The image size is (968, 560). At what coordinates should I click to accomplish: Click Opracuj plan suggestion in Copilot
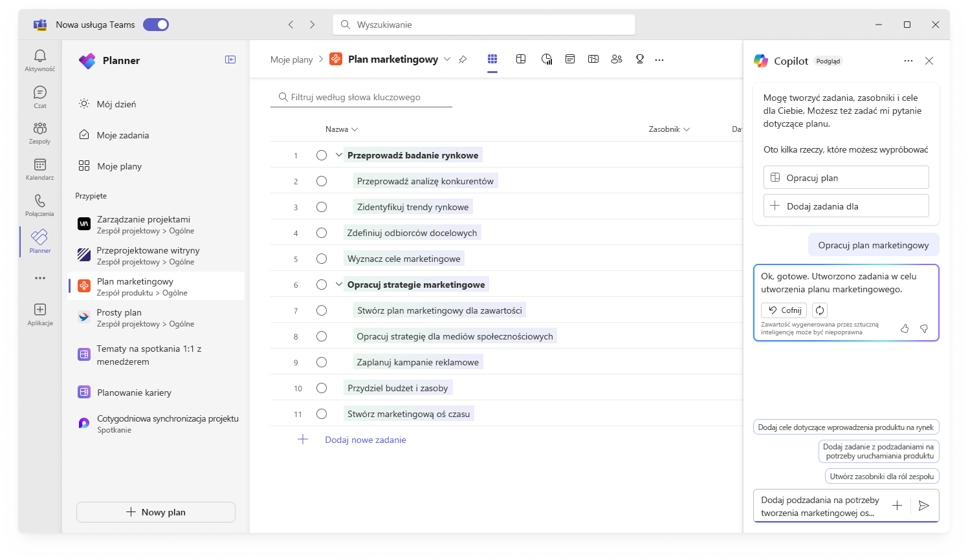pyautogui.click(x=846, y=178)
